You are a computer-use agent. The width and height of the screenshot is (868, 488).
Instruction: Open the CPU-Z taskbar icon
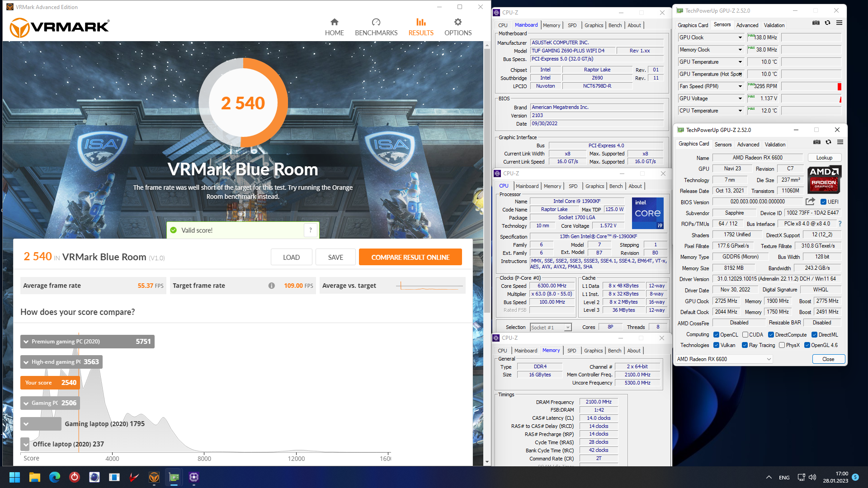point(194,477)
